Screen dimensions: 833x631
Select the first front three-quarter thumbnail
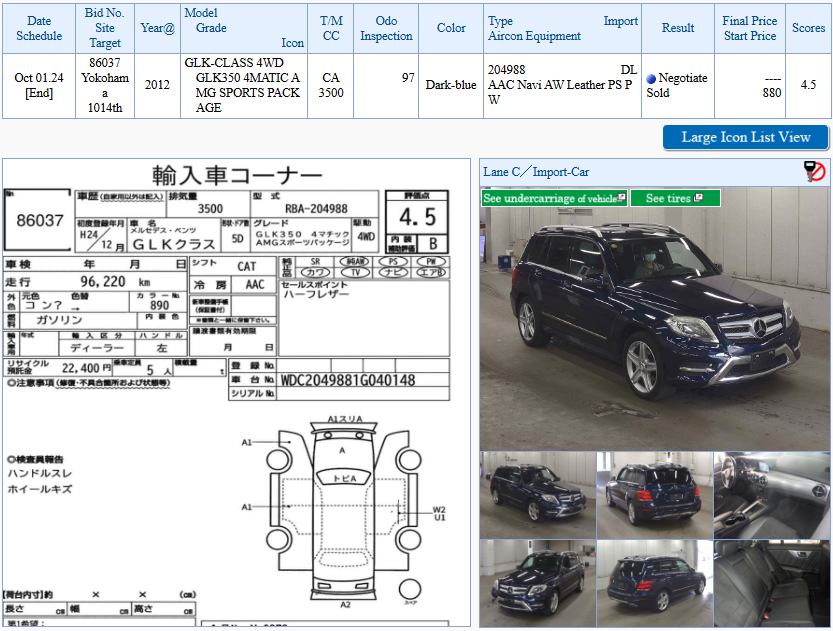point(538,496)
